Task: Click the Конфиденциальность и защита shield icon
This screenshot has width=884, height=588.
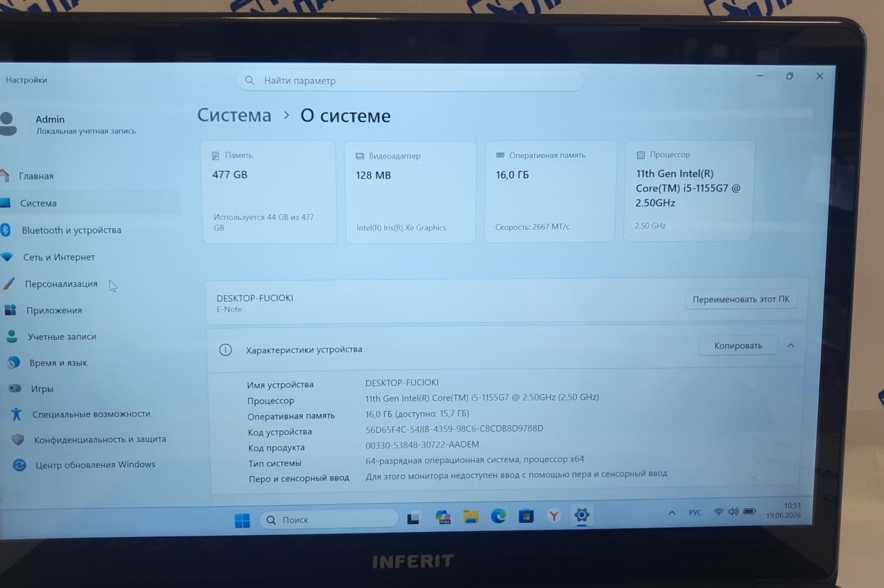Action: (x=18, y=439)
